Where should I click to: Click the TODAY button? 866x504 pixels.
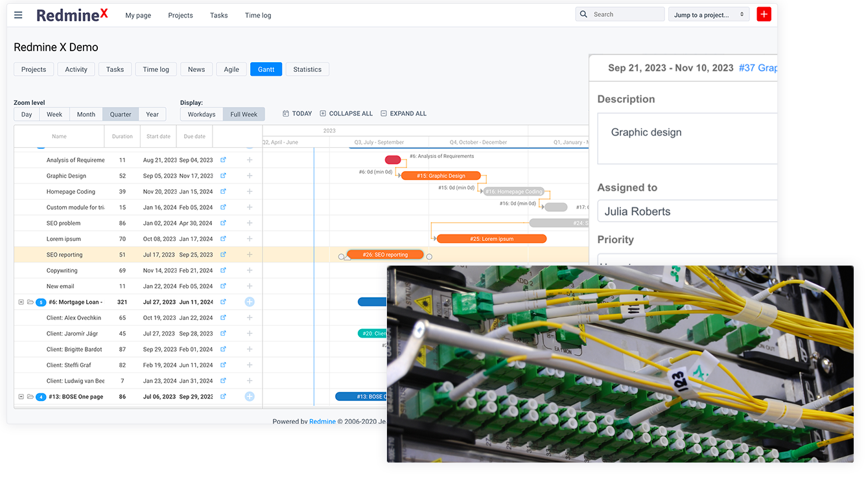[x=298, y=113]
